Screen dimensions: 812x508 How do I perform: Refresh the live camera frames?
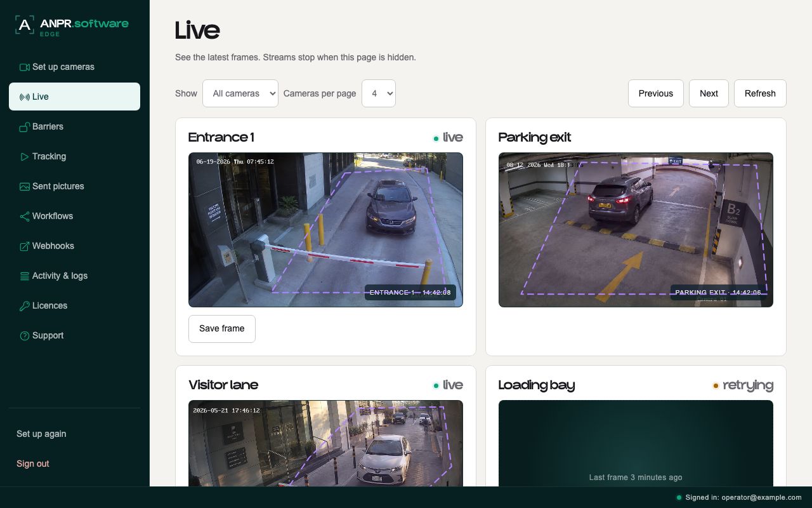click(x=760, y=93)
